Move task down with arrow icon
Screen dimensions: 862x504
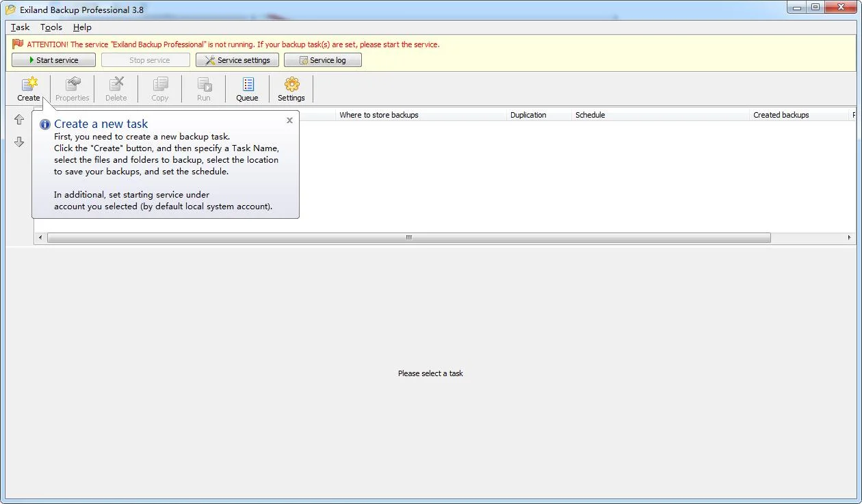click(x=19, y=142)
